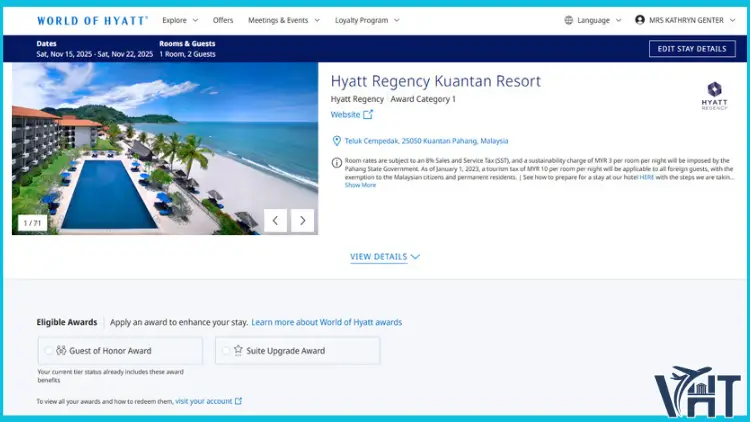The height and width of the screenshot is (422, 750).
Task: Expand the Meetings & Events chevron
Action: point(317,20)
